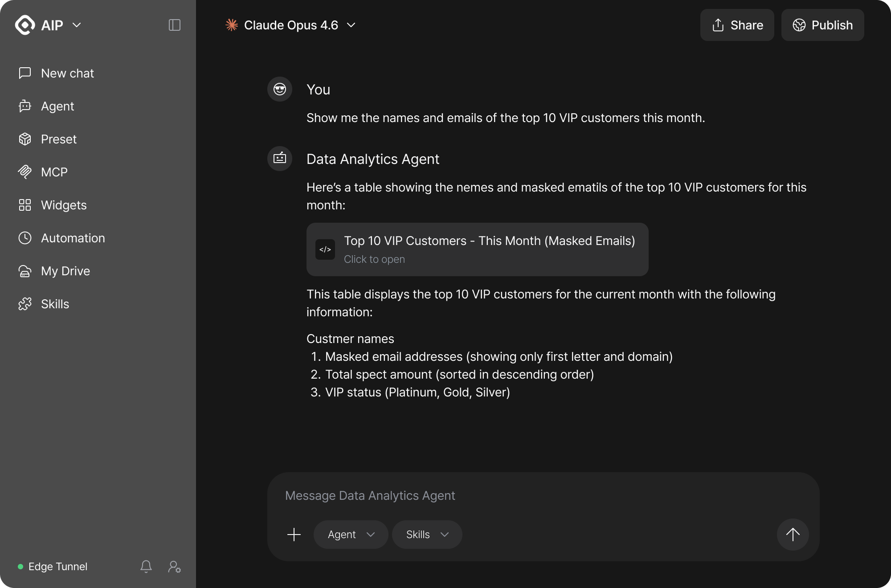Click the user avatar next to You

point(280,89)
